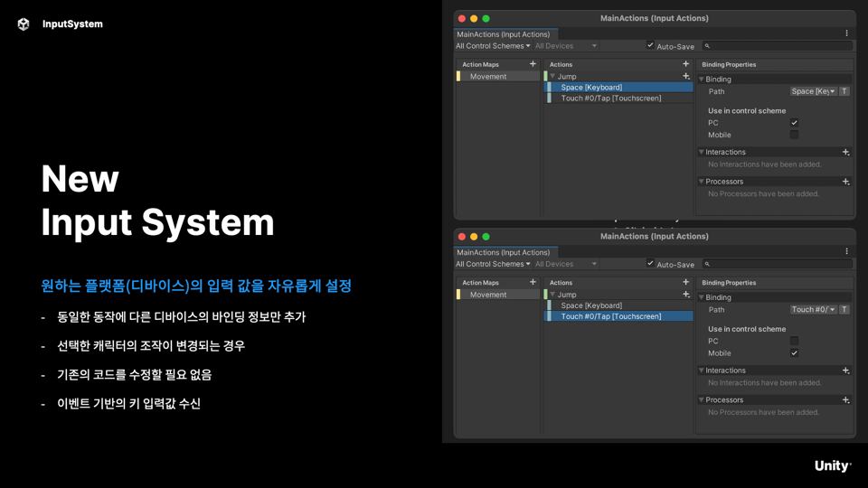Open All Devices dropdown in lower window

pos(566,264)
